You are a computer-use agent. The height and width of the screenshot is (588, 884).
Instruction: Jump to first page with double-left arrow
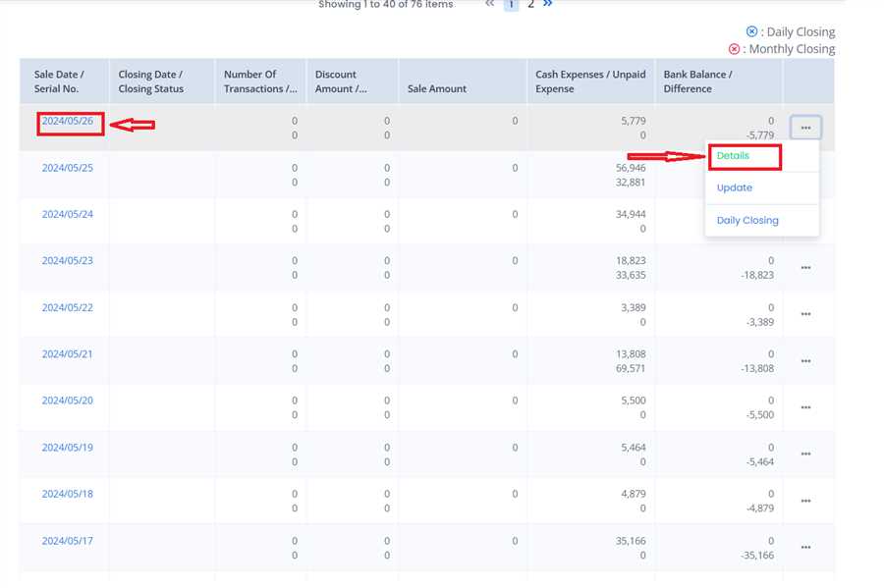point(490,5)
